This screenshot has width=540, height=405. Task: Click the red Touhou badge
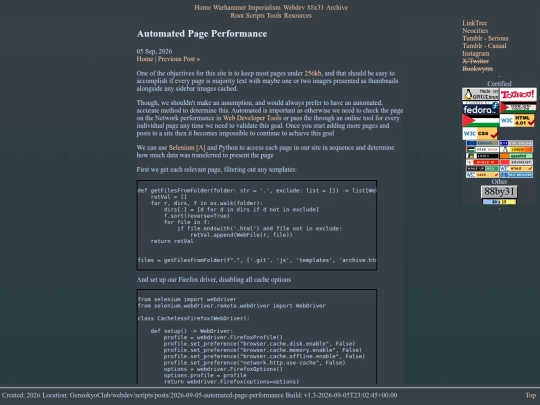tap(518, 94)
